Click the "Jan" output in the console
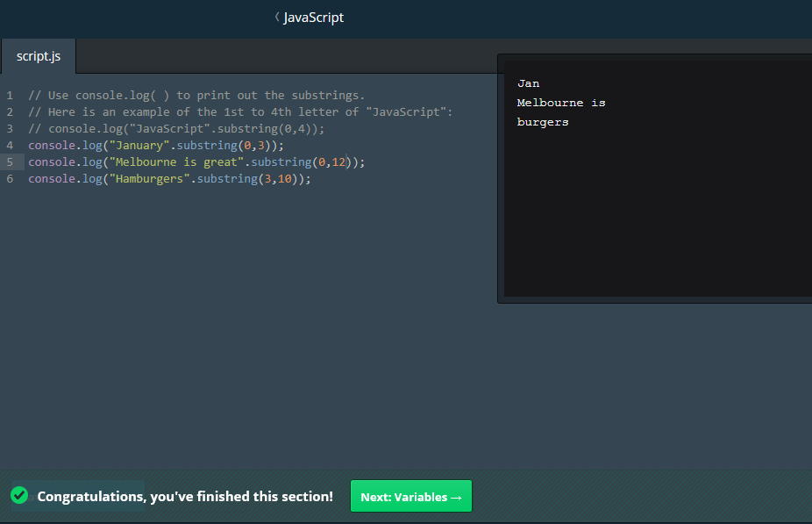 point(528,83)
